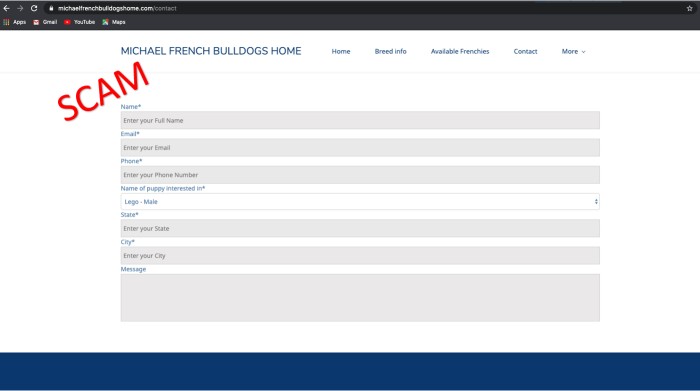700x391 pixels.
Task: Click the Name of puppy interested in* label
Action: click(x=163, y=188)
